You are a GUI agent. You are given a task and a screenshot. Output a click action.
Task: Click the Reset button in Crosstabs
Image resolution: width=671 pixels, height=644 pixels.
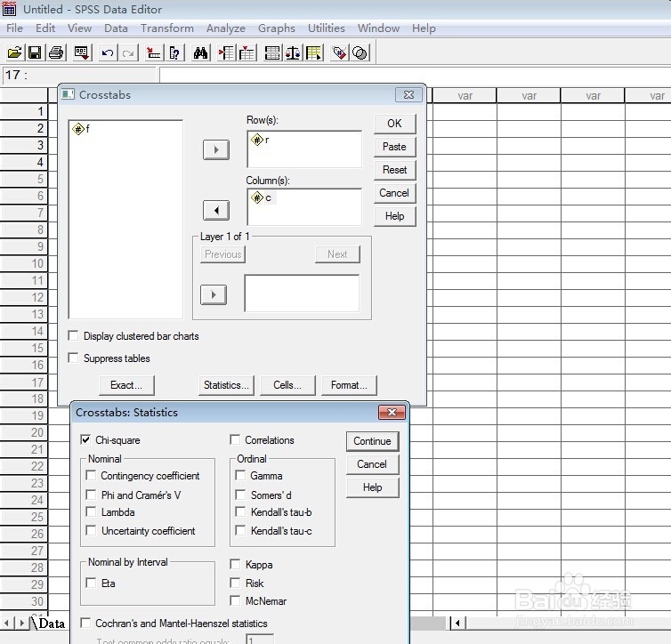pyautogui.click(x=394, y=170)
